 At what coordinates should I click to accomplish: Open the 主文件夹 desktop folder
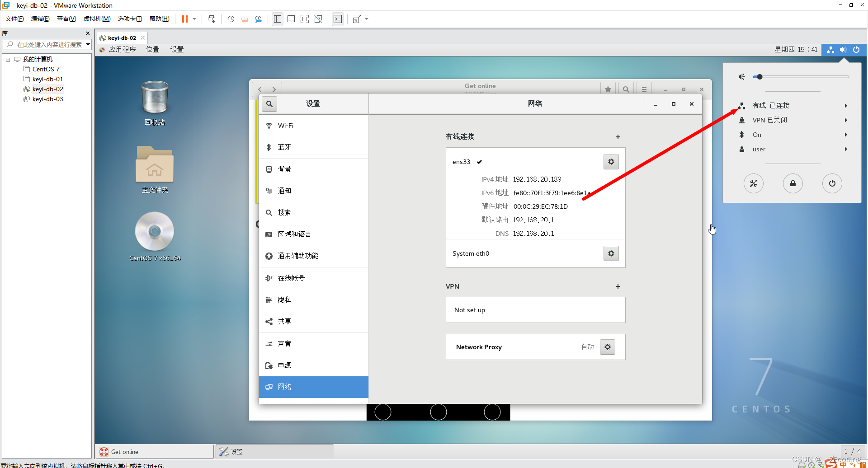[x=155, y=170]
